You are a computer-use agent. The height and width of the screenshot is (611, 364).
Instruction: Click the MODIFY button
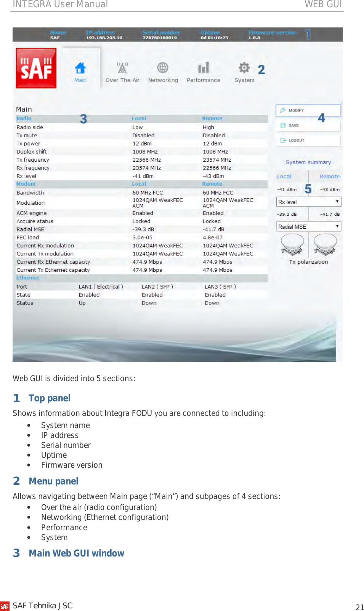pyautogui.click(x=308, y=111)
